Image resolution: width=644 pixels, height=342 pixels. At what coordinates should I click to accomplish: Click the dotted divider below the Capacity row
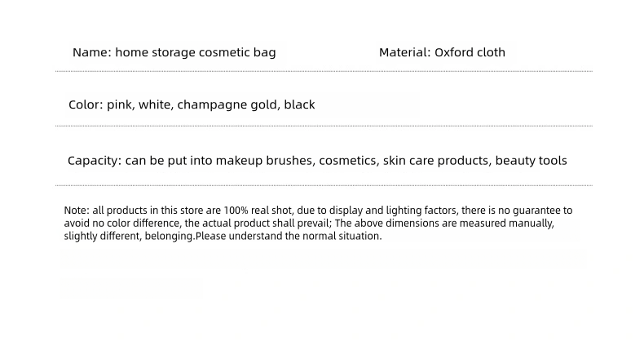point(324,186)
